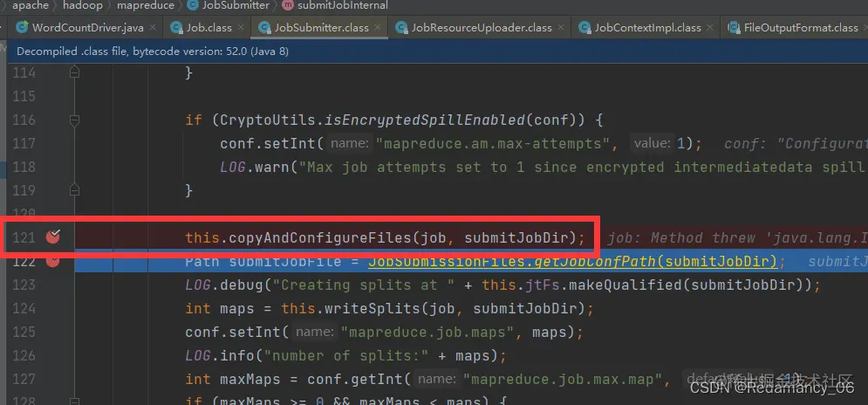Select the mapreduce breadcrumb item
868x405 pixels.
coord(144,5)
